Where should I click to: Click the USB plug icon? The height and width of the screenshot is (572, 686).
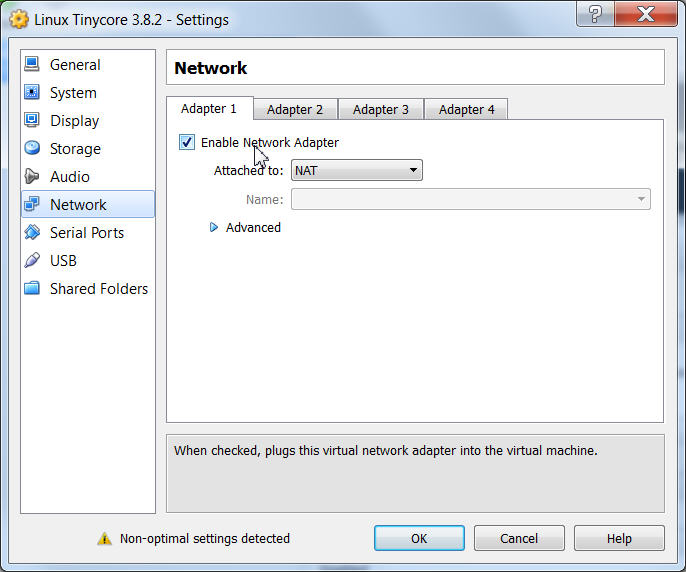pos(32,261)
